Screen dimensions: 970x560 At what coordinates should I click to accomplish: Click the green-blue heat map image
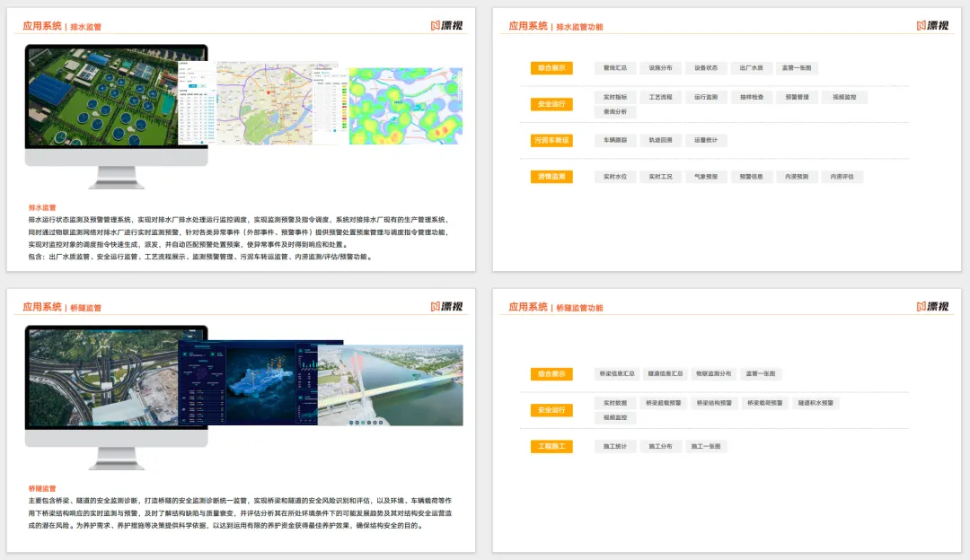point(406,106)
